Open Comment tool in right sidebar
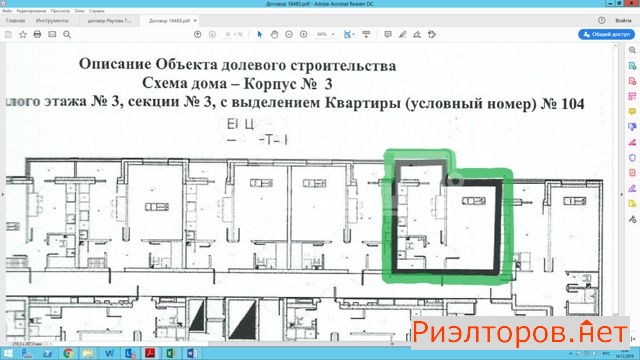This screenshot has height=360, width=640. click(632, 111)
